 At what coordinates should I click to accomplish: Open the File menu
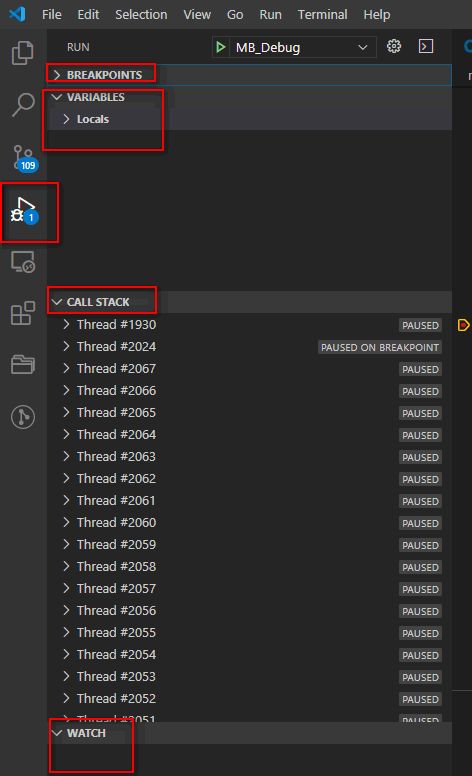click(52, 14)
